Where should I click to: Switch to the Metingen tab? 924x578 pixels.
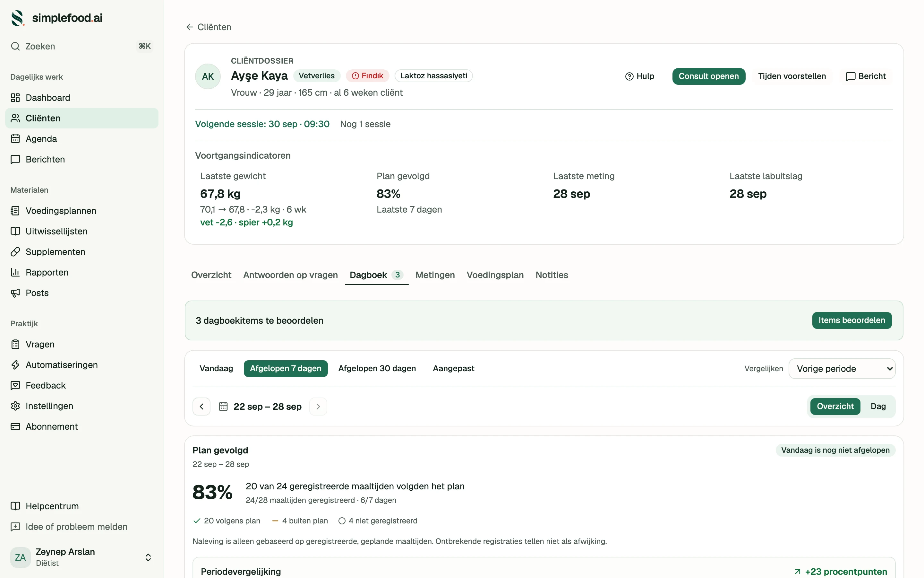click(435, 275)
